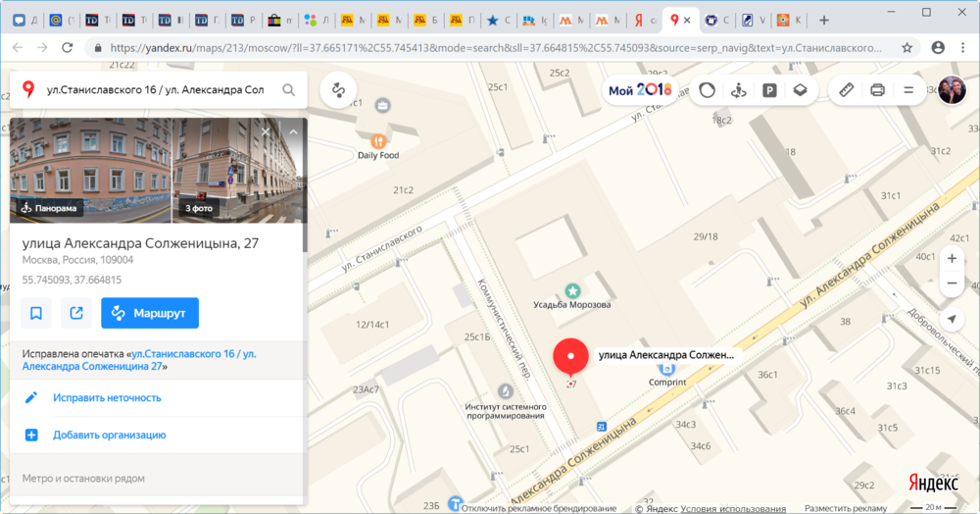Open the hamburger menu in map toolbar
Screen dimensions: 980x514
(908, 90)
